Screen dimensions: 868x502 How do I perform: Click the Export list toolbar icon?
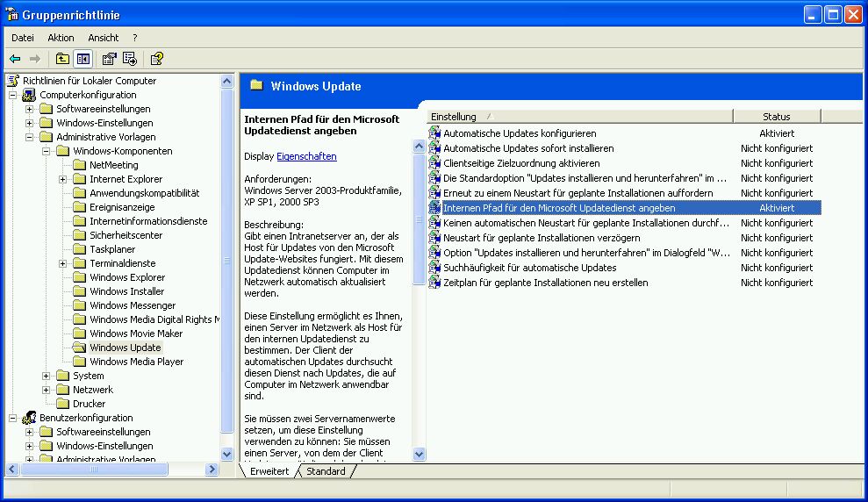(x=130, y=59)
